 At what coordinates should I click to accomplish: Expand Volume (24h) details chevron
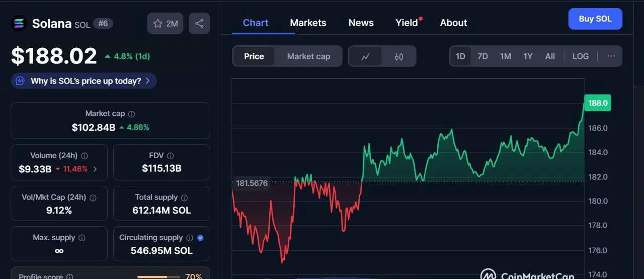(95, 169)
